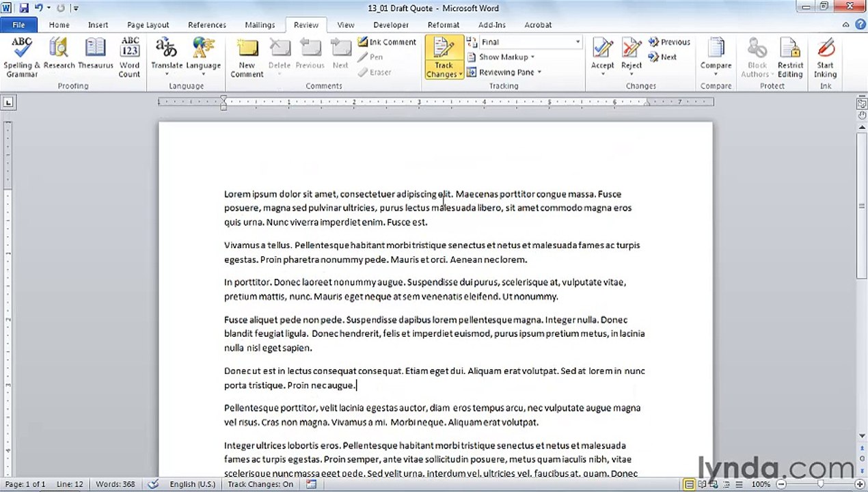Switch to the References tab
868x492 pixels.
[207, 25]
